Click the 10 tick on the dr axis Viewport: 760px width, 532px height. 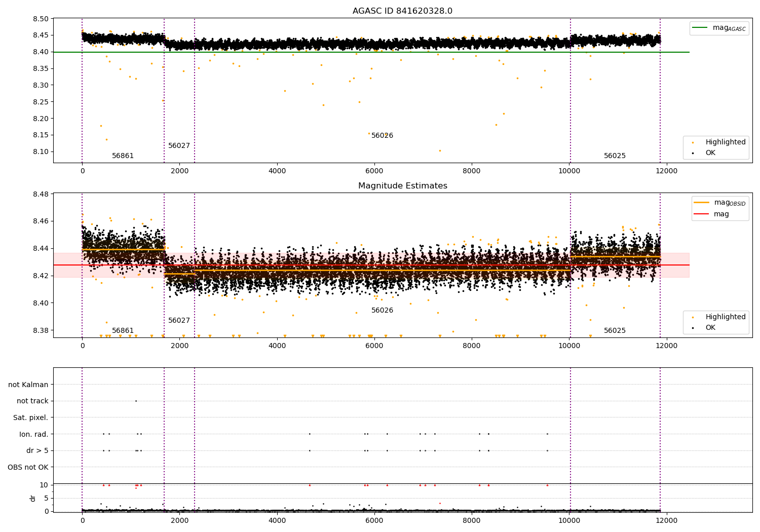[44, 485]
